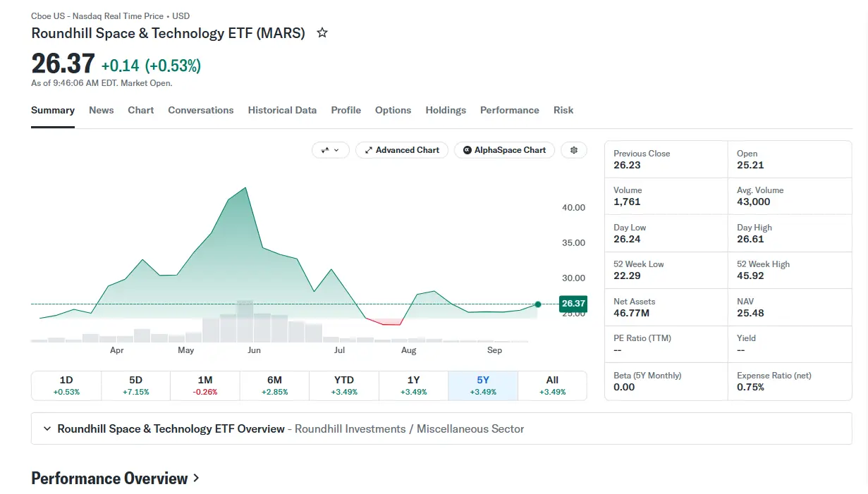Select the 1M chart range
The height and width of the screenshot is (494, 868).
click(205, 385)
